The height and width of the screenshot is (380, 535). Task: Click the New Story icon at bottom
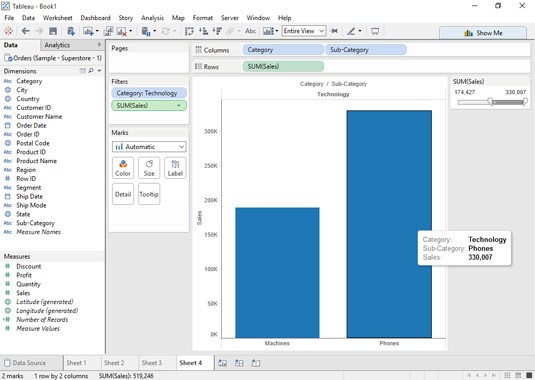pos(256,363)
